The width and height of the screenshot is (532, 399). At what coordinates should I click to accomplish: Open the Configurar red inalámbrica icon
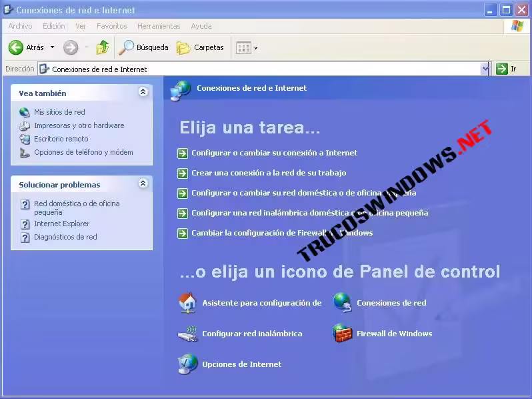tap(187, 334)
